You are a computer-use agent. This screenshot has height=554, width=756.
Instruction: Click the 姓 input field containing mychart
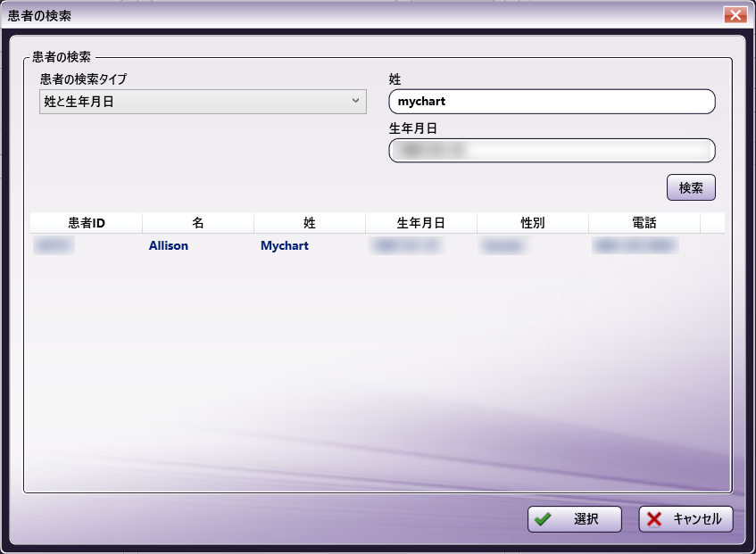point(552,102)
